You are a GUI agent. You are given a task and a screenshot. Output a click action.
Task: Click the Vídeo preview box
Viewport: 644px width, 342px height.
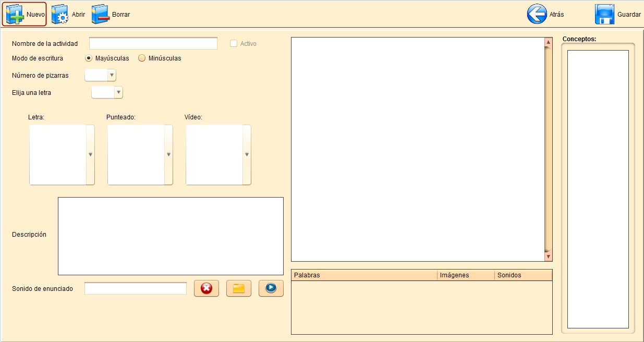tap(214, 155)
